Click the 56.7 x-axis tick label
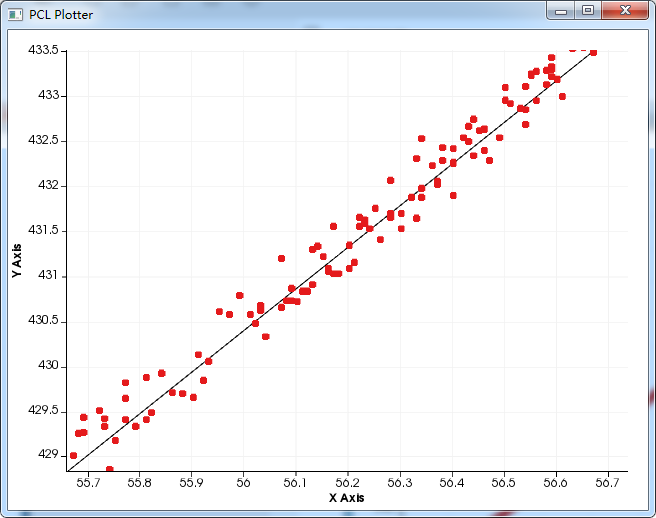Viewport: 656px width, 518px height. click(607, 483)
